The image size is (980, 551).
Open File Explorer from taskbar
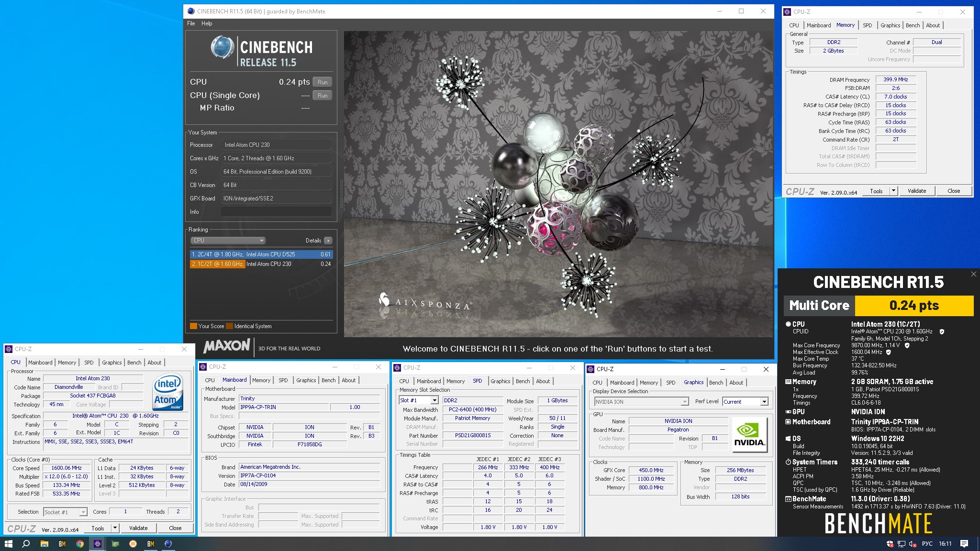click(44, 544)
